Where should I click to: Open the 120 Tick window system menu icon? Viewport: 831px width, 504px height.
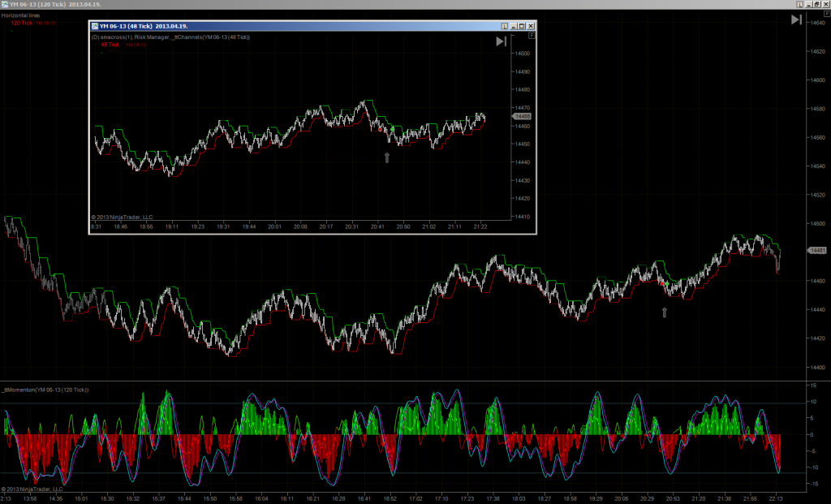click(x=5, y=4)
